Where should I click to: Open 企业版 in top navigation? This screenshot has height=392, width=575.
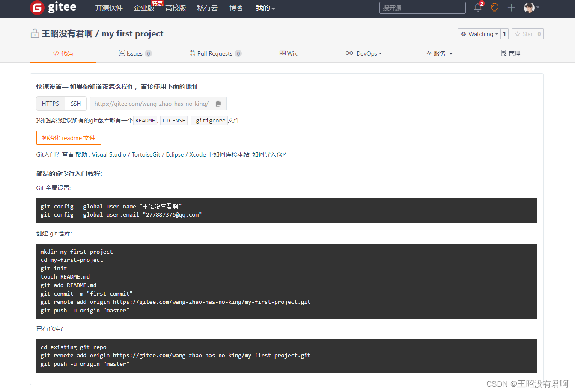tap(144, 8)
